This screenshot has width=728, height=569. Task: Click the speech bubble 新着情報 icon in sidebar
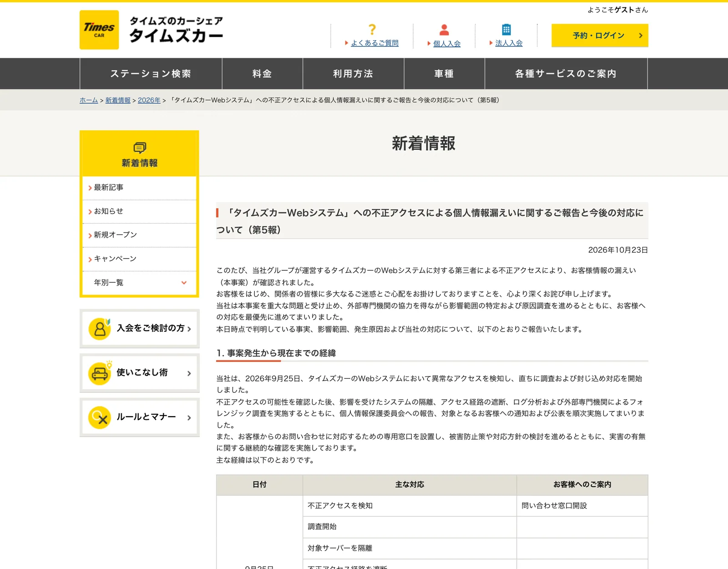tap(140, 147)
